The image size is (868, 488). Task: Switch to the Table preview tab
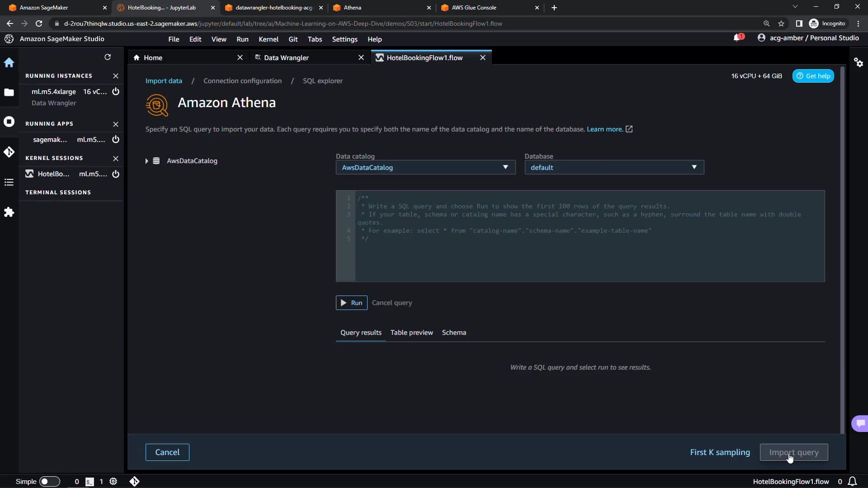click(x=411, y=333)
